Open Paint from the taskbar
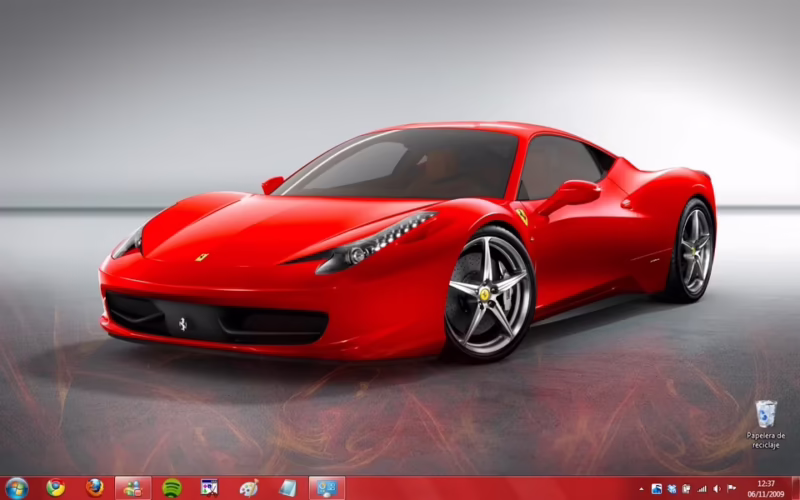This screenshot has width=800, height=500. 249,487
